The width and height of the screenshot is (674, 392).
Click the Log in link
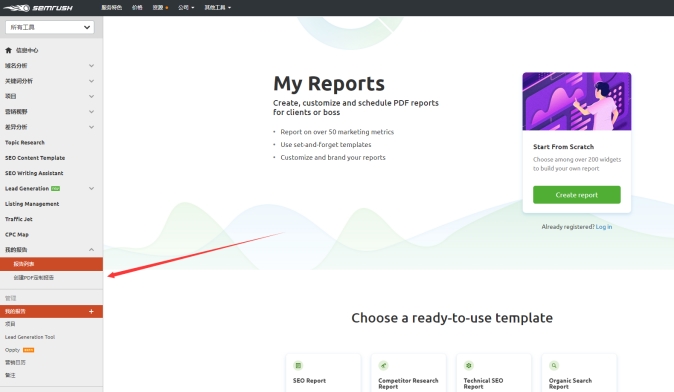pyautogui.click(x=604, y=227)
